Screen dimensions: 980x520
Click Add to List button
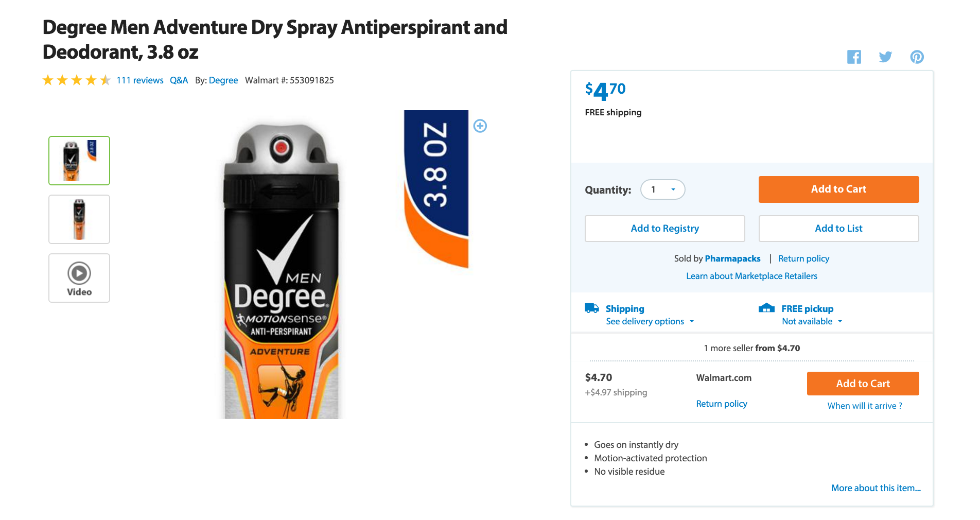838,229
